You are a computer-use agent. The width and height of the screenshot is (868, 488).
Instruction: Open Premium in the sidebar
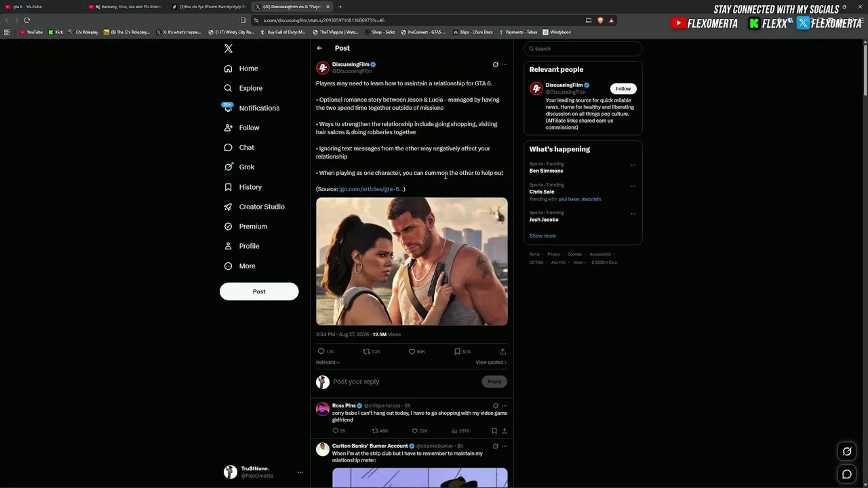[245, 226]
